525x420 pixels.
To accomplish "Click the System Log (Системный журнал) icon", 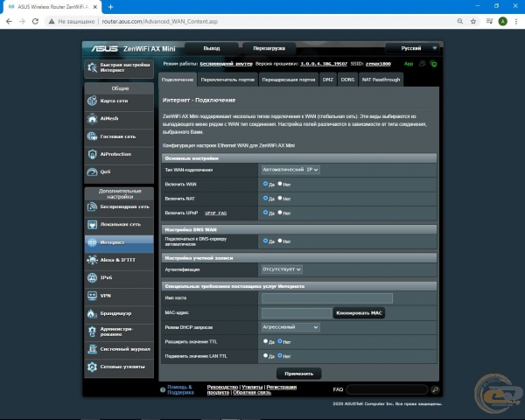I will 92,349.
